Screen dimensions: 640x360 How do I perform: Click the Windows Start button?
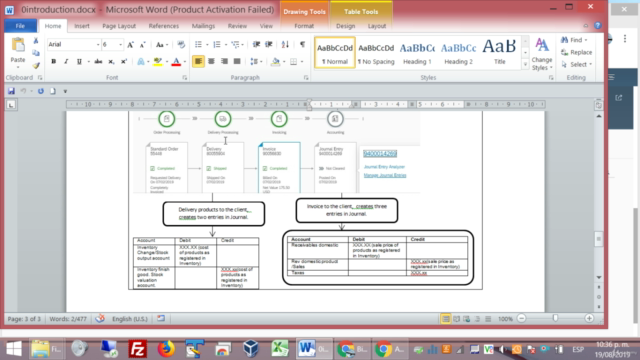[x=14, y=349]
